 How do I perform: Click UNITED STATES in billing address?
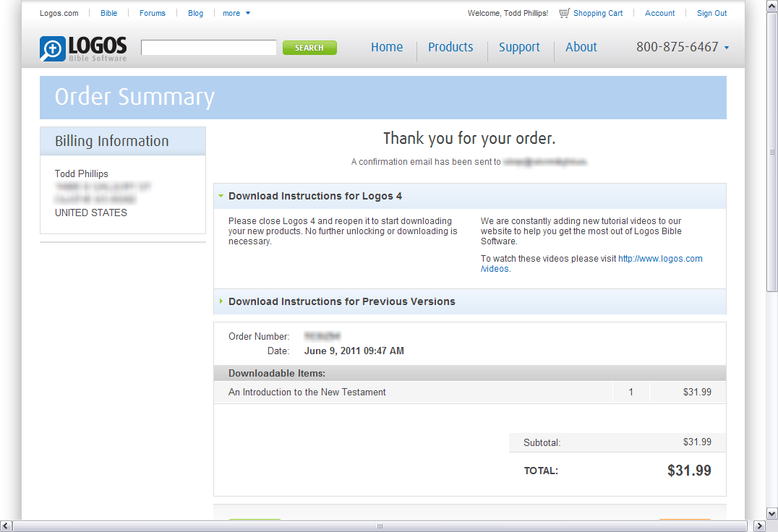pos(91,213)
